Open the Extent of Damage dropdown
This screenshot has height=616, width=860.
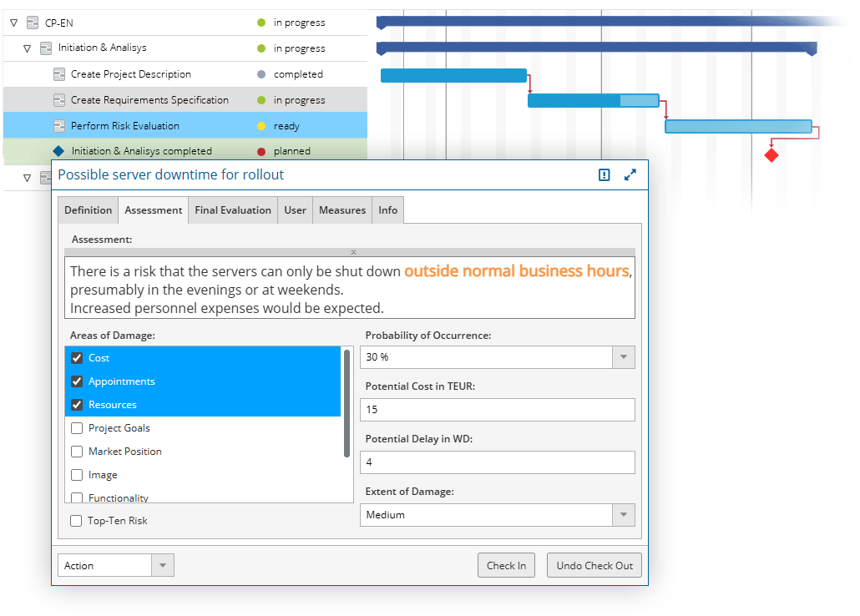[623, 515]
